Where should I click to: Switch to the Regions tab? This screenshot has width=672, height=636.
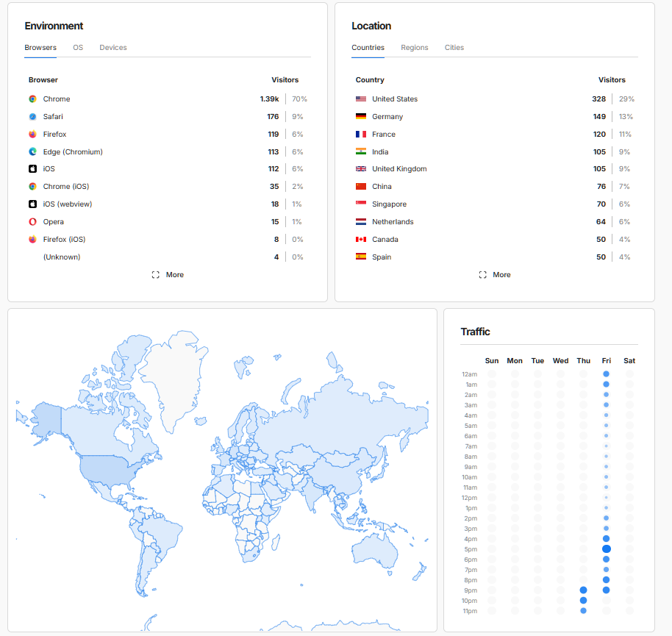tap(415, 48)
